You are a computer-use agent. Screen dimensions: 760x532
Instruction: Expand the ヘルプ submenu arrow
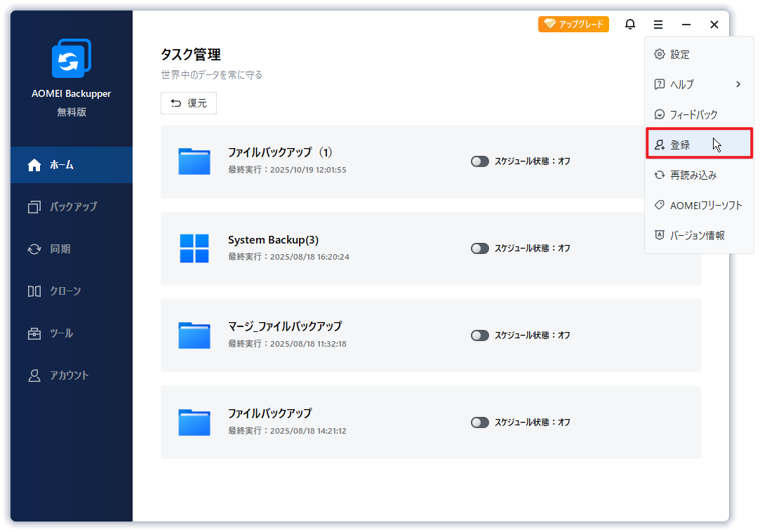click(738, 84)
